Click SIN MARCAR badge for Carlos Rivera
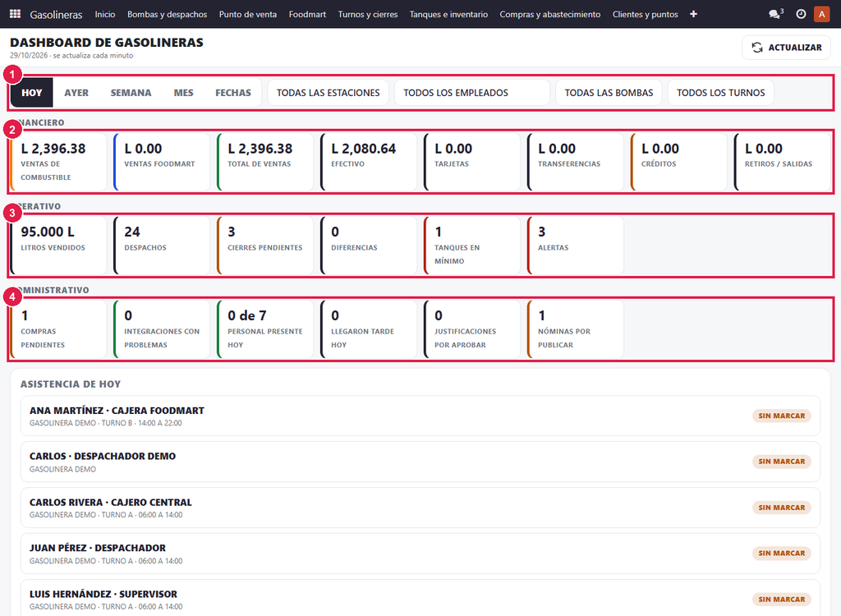841x616 pixels. click(782, 508)
